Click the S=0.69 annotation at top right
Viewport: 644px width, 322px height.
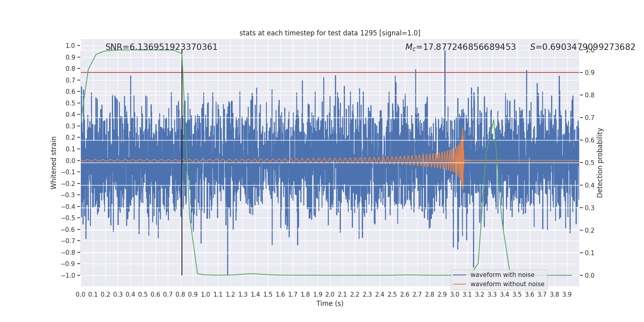582,47
